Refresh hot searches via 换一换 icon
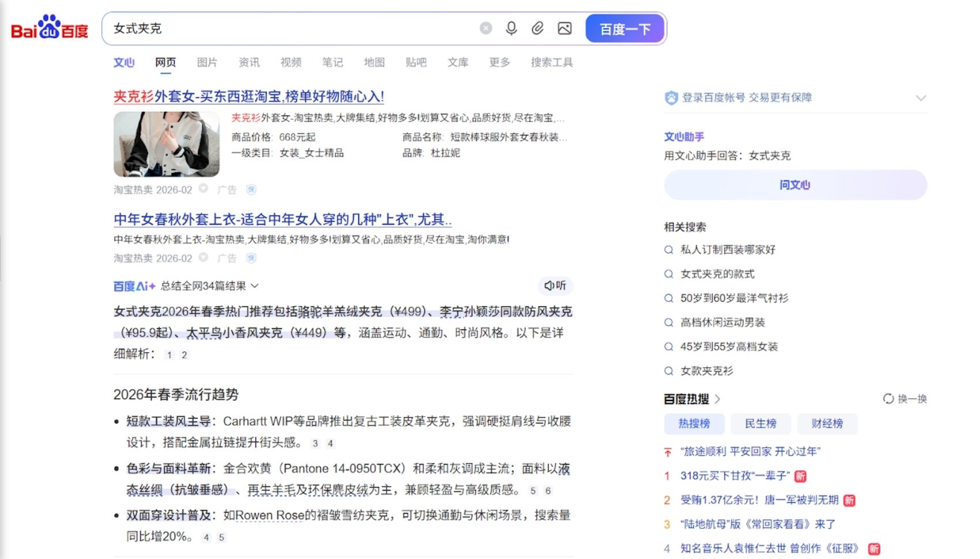The height and width of the screenshot is (559, 980). (x=888, y=399)
